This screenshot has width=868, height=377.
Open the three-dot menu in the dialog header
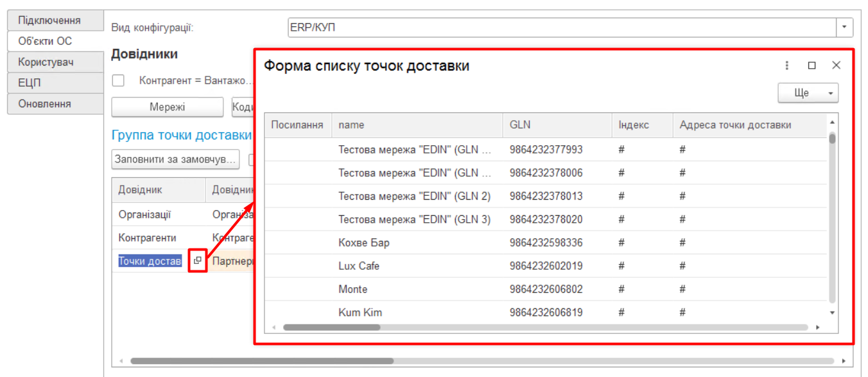coord(787,66)
